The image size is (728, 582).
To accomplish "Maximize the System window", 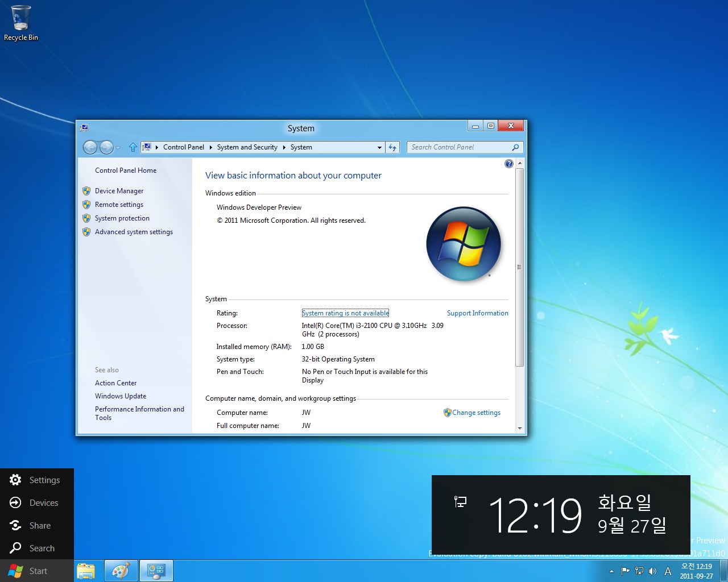I will pyautogui.click(x=490, y=126).
